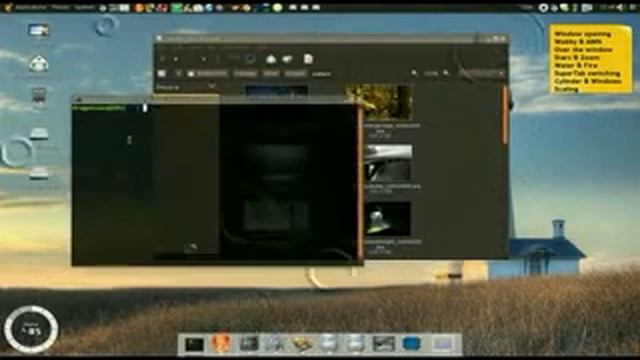Click 'Window opening' on the yellow sticky note
This screenshot has height=360, width=640.
(582, 34)
